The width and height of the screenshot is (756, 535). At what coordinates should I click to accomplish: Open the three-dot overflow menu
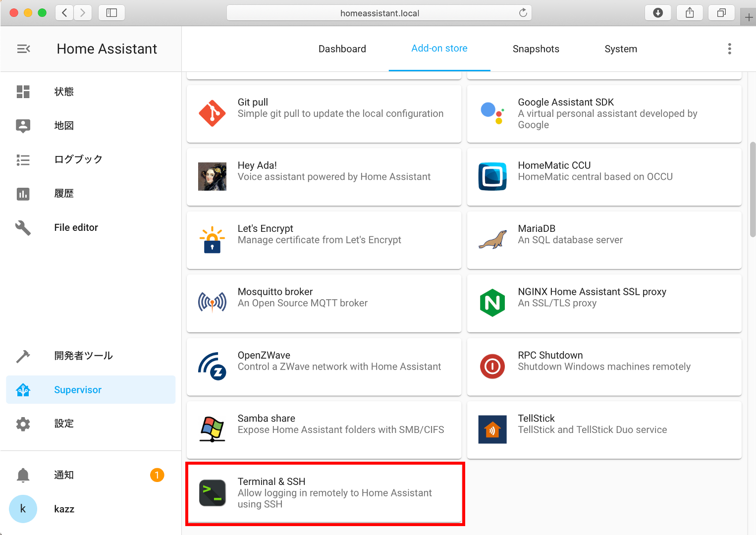(x=729, y=49)
